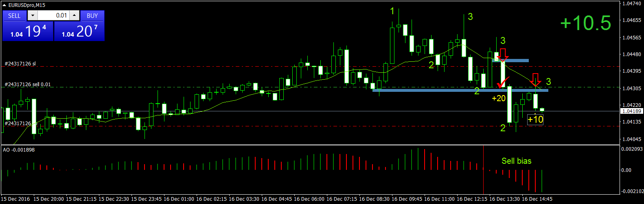Click the AO -0.001898 indicator label
644x204 pixels.
pyautogui.click(x=19, y=150)
